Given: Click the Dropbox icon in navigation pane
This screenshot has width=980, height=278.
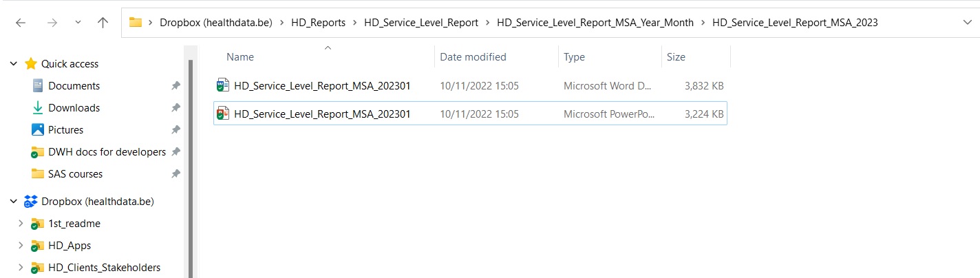Looking at the screenshot, I should pyautogui.click(x=31, y=202).
